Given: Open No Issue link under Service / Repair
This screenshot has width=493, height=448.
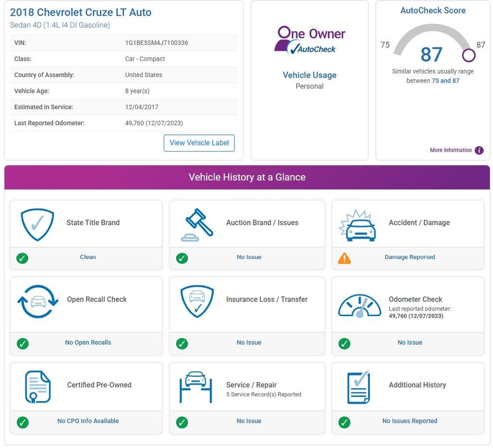Looking at the screenshot, I should click(x=249, y=421).
